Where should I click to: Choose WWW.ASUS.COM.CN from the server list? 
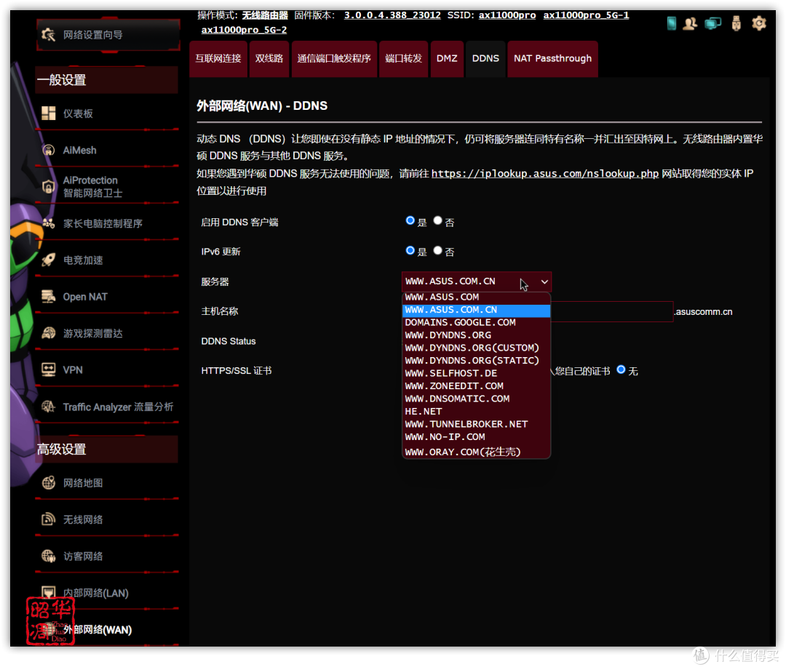click(476, 310)
